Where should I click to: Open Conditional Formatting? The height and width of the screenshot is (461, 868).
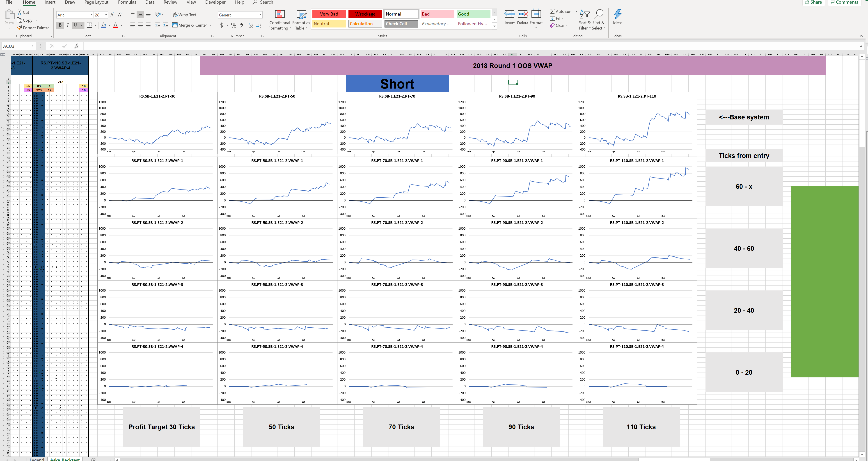click(x=280, y=20)
